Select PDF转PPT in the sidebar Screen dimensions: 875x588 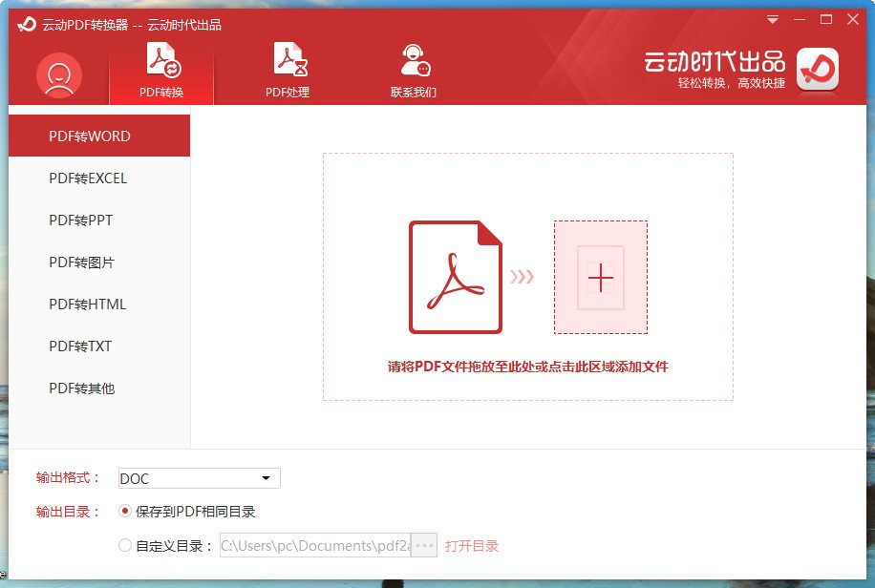(x=99, y=220)
